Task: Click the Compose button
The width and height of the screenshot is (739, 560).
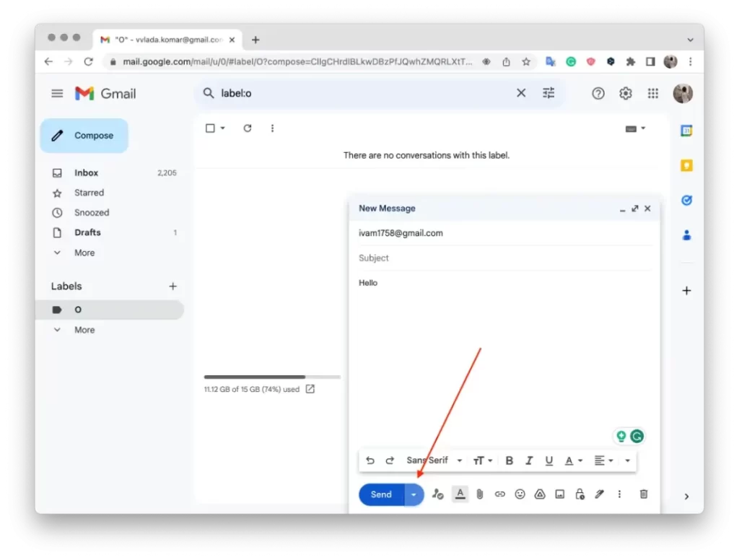Action: tap(84, 136)
